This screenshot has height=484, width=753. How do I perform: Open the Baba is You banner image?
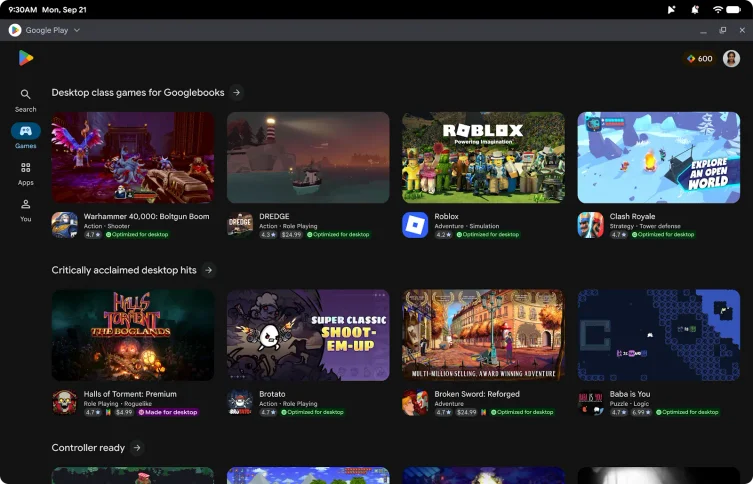(658, 335)
